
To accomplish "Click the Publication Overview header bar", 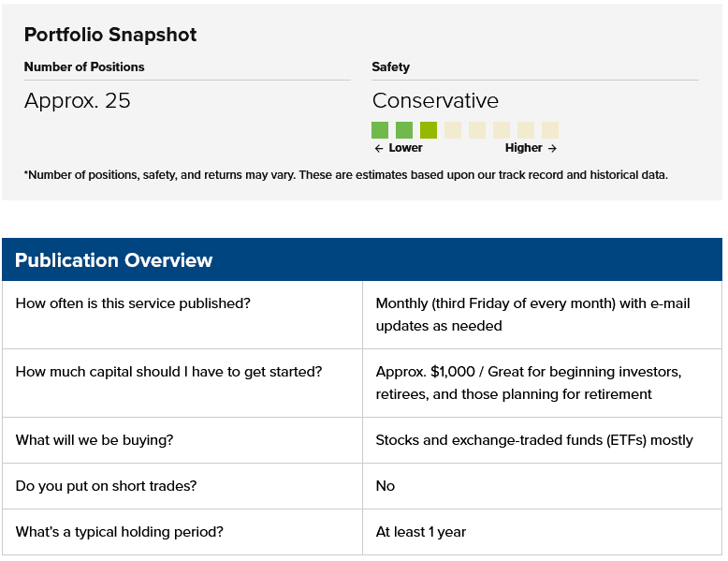I will coord(362,259).
